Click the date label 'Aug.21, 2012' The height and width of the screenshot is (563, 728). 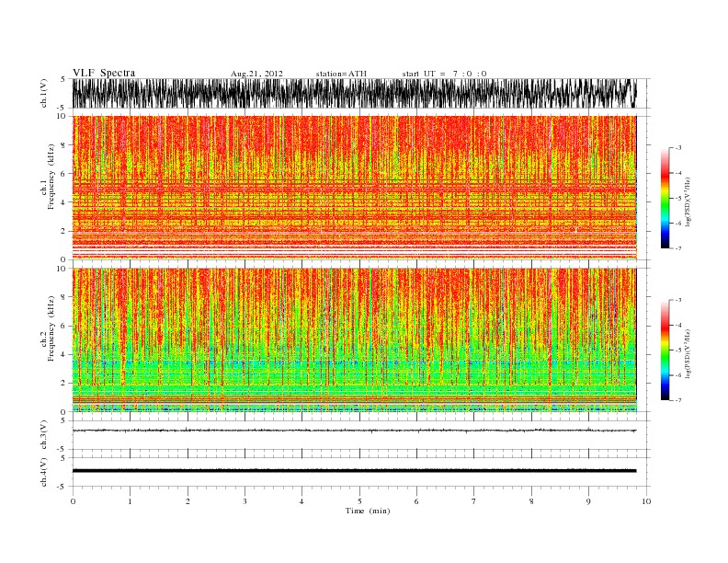(256, 74)
